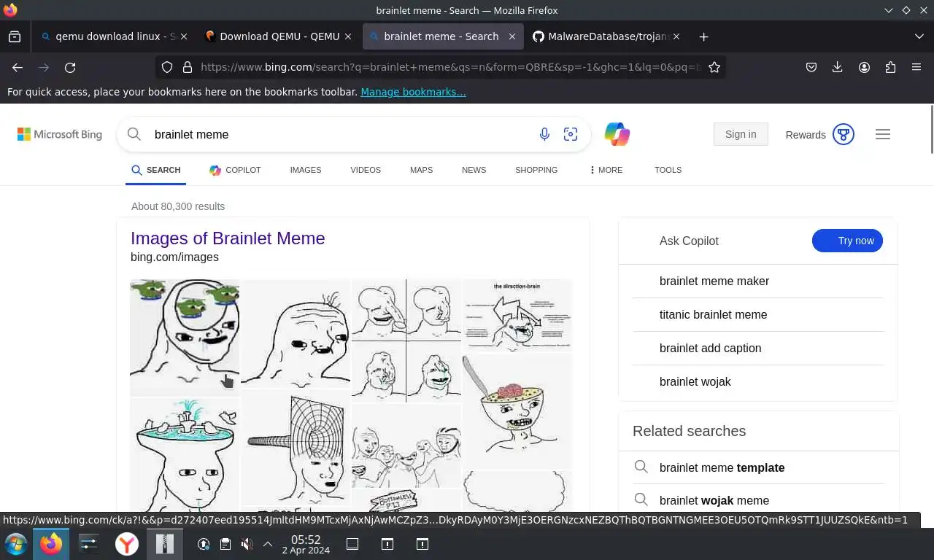The height and width of the screenshot is (560, 934).
Task: Open the Firefox hamburger application menu
Action: coord(916,67)
